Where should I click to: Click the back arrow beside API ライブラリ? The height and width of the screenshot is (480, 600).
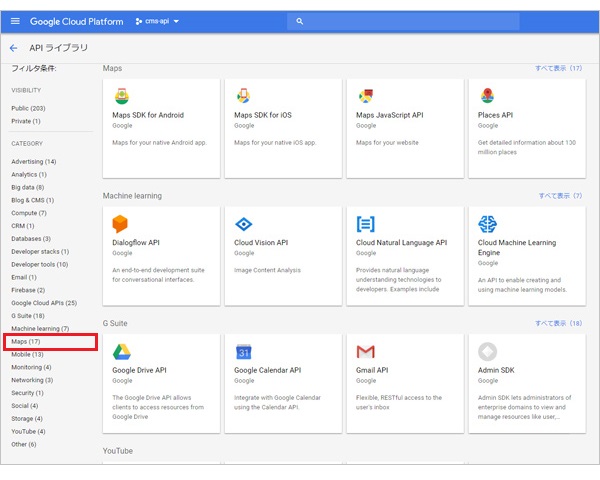tap(13, 48)
